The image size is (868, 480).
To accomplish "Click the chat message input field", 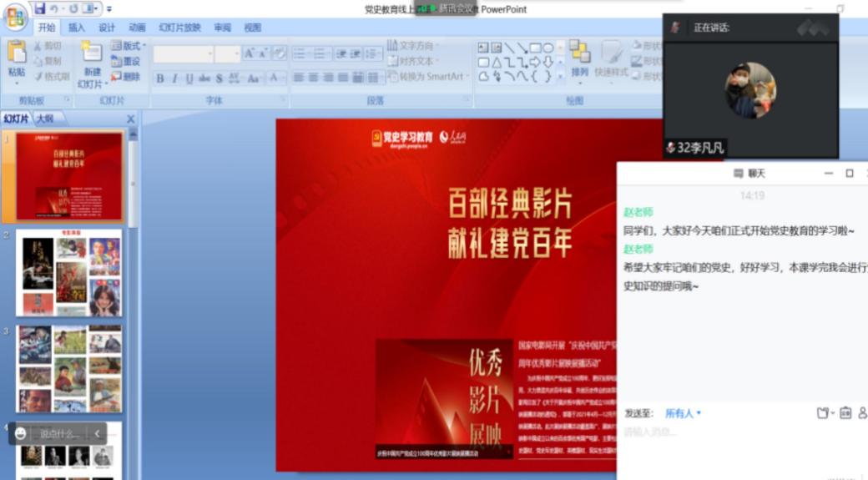I will [x=734, y=432].
